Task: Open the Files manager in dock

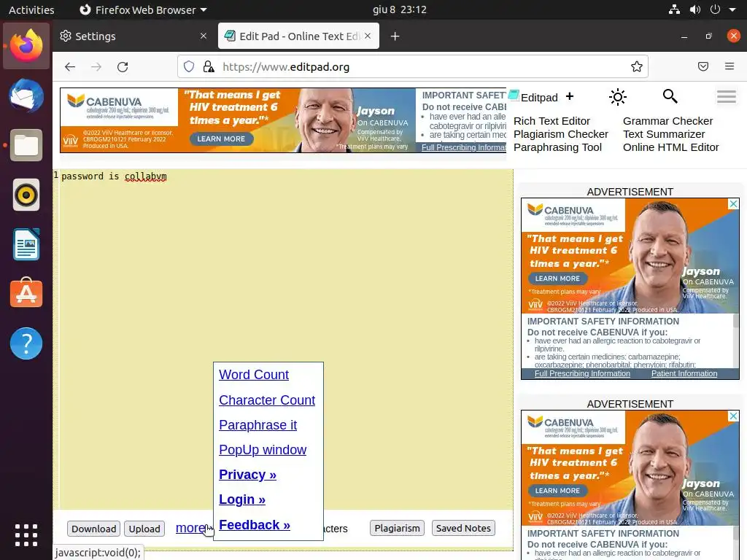Action: 26,145
